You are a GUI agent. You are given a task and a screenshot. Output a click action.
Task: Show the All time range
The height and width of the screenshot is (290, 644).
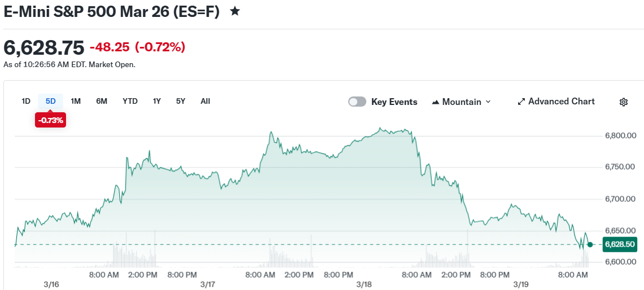point(205,101)
